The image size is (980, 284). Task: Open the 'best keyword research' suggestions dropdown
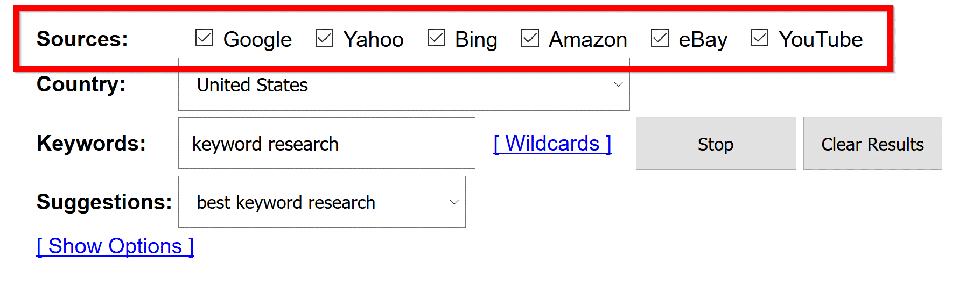pyautogui.click(x=321, y=202)
